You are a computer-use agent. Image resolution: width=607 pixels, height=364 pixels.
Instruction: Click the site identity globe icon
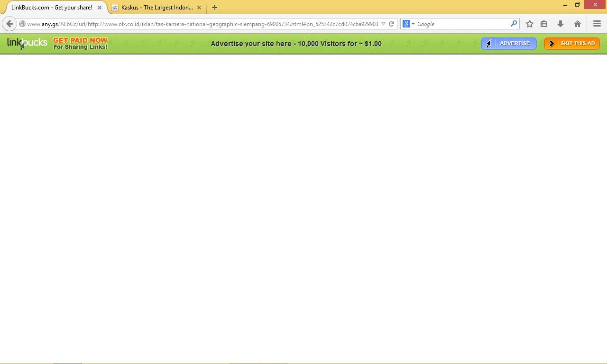point(22,24)
